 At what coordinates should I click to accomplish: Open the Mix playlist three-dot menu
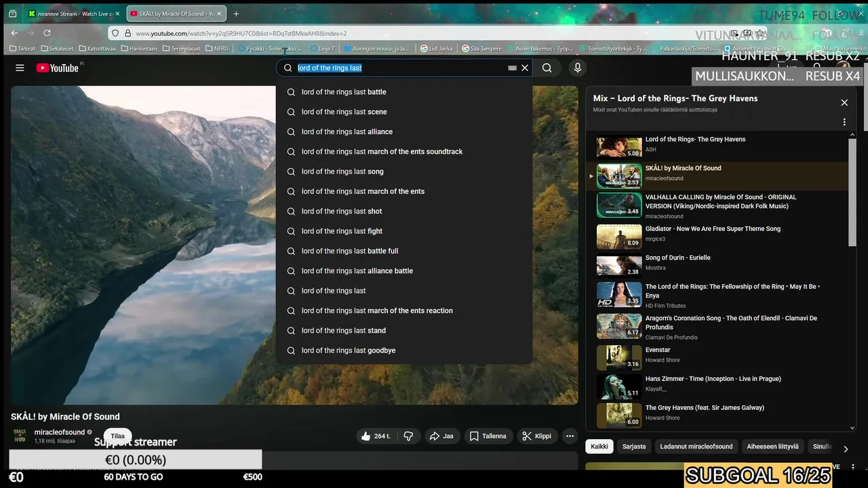[x=844, y=122]
